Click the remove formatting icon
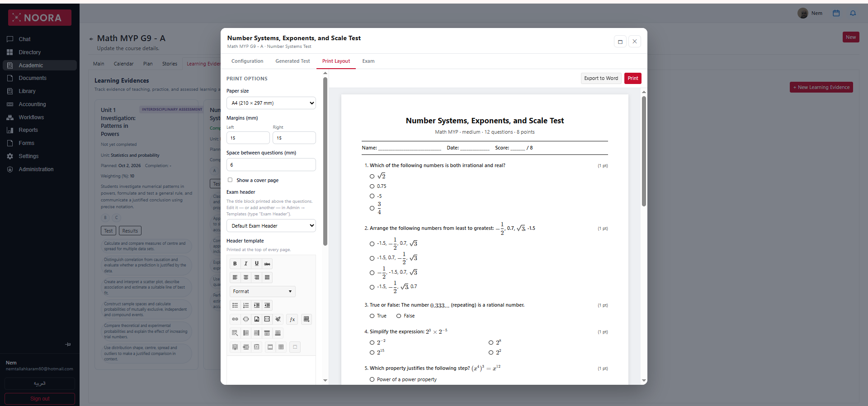 (278, 319)
